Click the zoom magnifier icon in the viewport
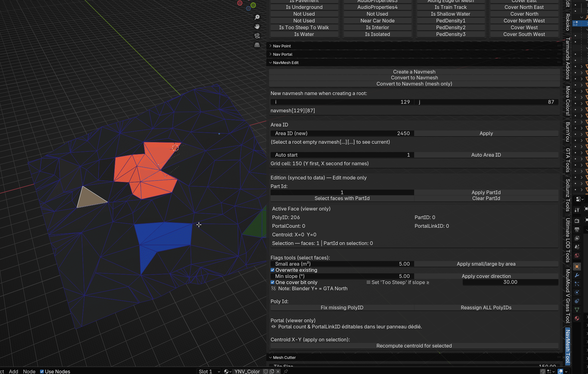588x374 pixels. (x=257, y=17)
